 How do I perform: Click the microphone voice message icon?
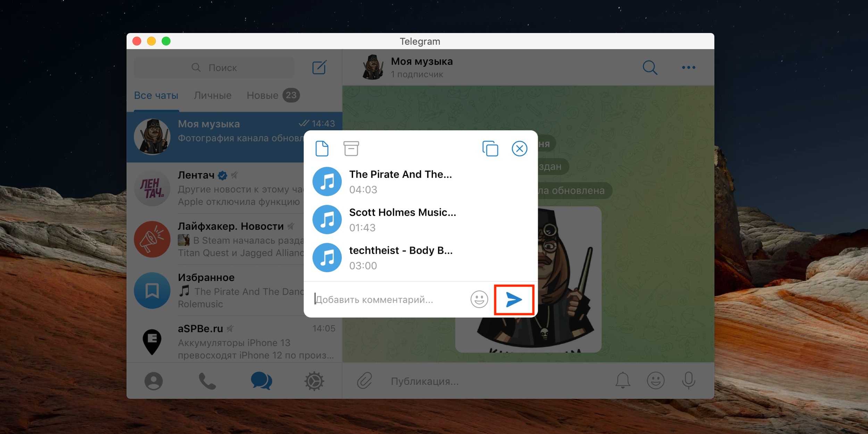[x=688, y=381]
